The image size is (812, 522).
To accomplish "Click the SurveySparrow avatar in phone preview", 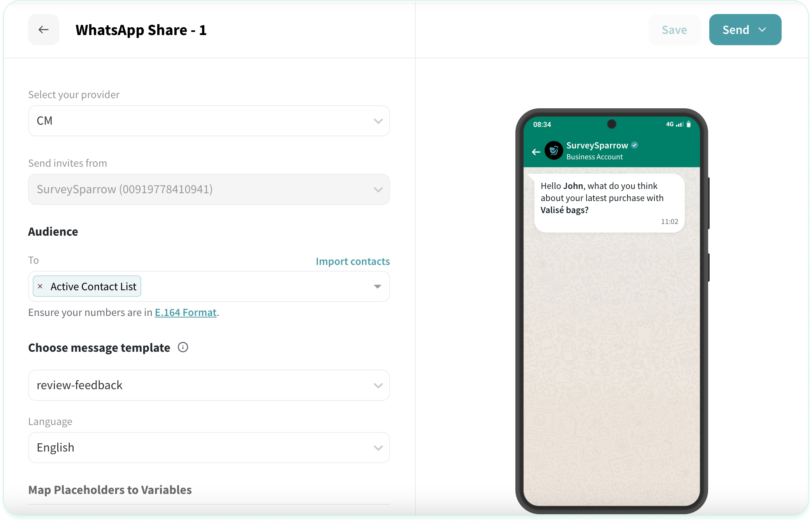I will coord(554,150).
